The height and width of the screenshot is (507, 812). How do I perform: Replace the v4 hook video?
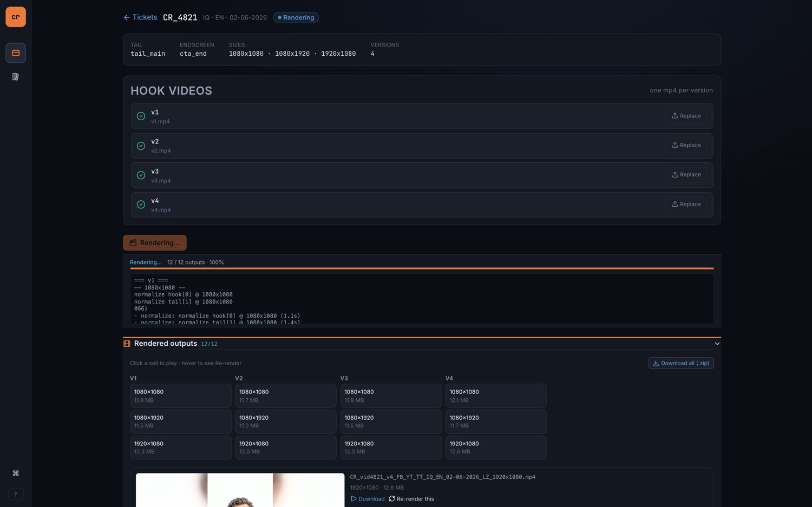686,205
